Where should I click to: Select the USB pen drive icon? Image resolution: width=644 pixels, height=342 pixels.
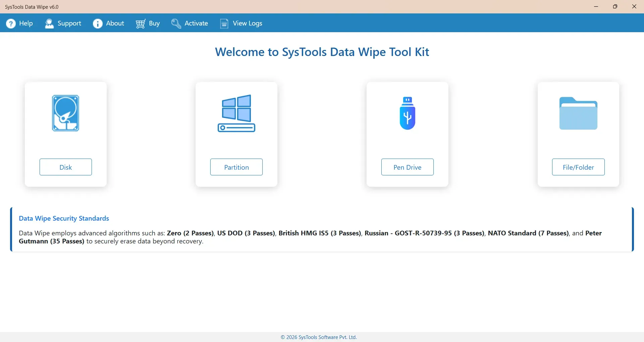(408, 113)
